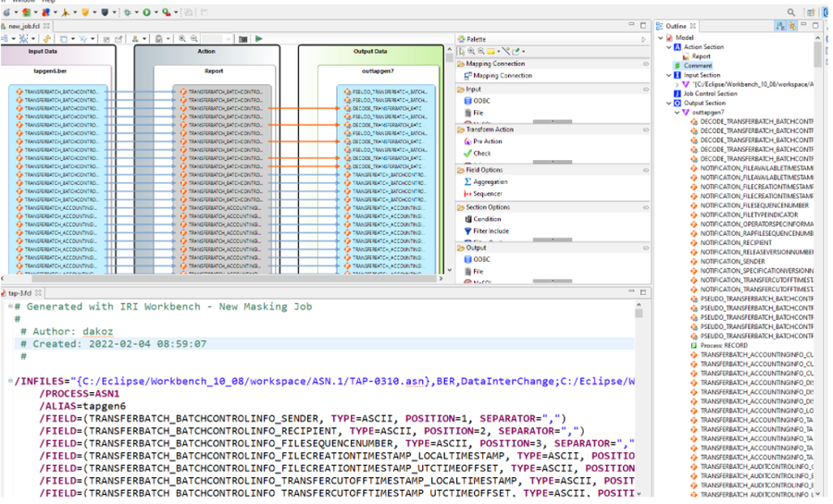The height and width of the screenshot is (504, 833).
Task: Pick the Aggregation tool under Field Options
Action: 490,182
